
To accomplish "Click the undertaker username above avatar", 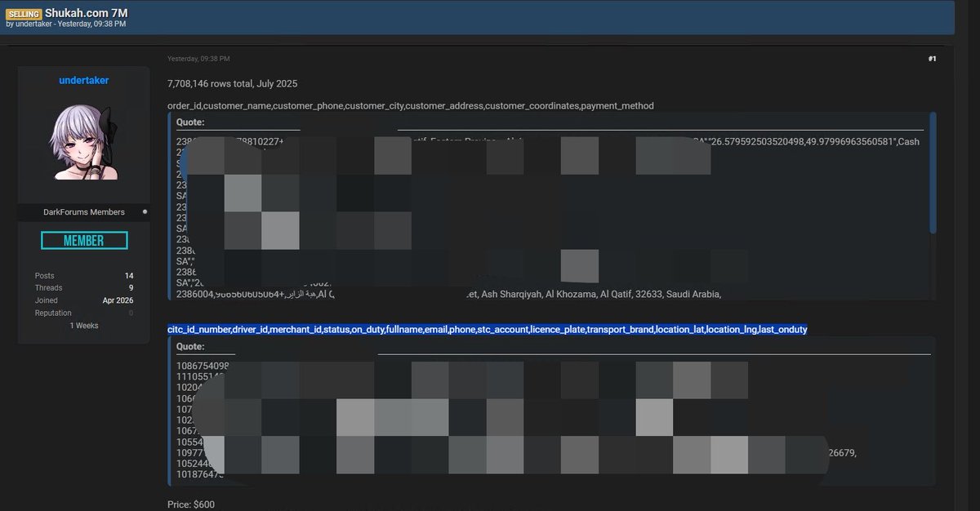I will pos(83,80).
